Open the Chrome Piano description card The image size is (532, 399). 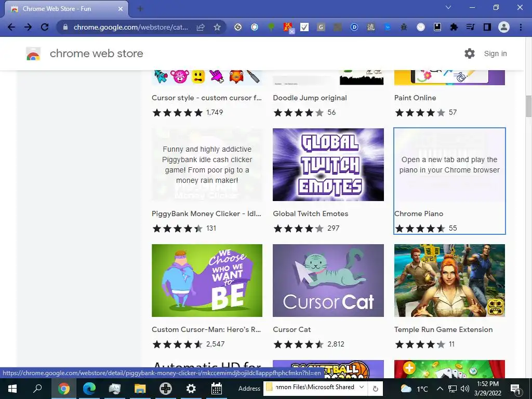pyautogui.click(x=449, y=165)
